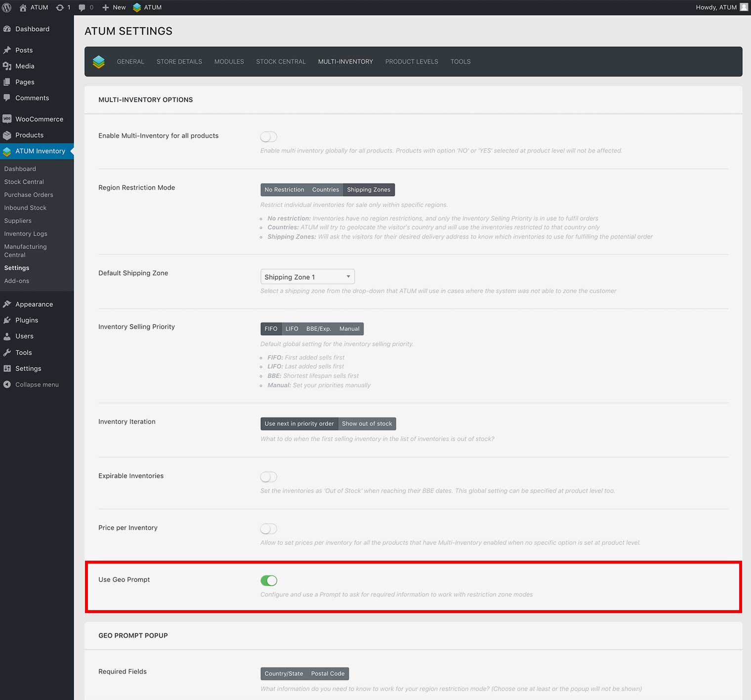Click the ATUM layered logo in settings nav
This screenshot has height=700, width=751.
pyautogui.click(x=99, y=62)
